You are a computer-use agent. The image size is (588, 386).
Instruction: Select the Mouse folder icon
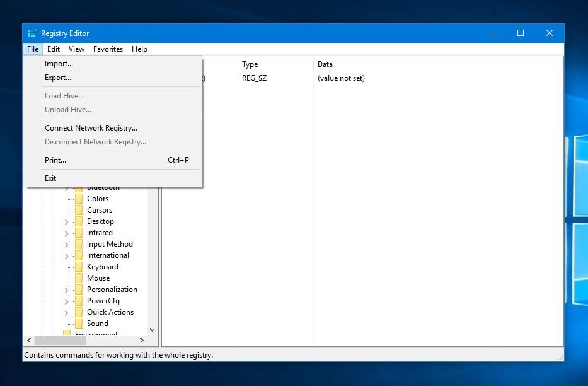(79, 278)
